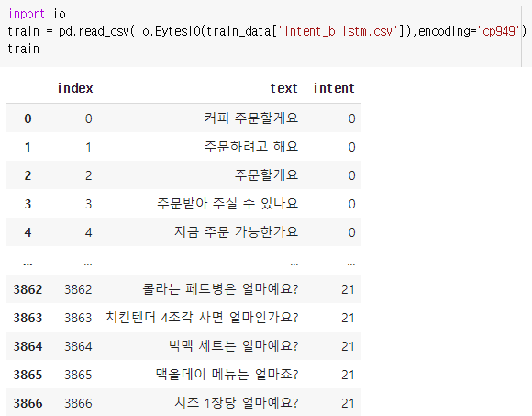Click bold row label 3863
Screen dimensions: 532x416
point(28,318)
